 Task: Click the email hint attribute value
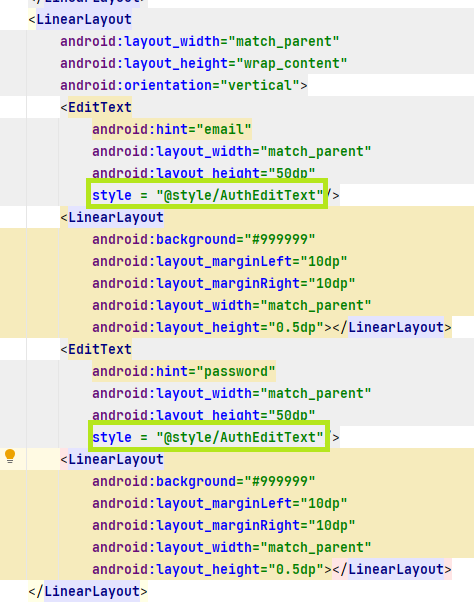coord(224,129)
